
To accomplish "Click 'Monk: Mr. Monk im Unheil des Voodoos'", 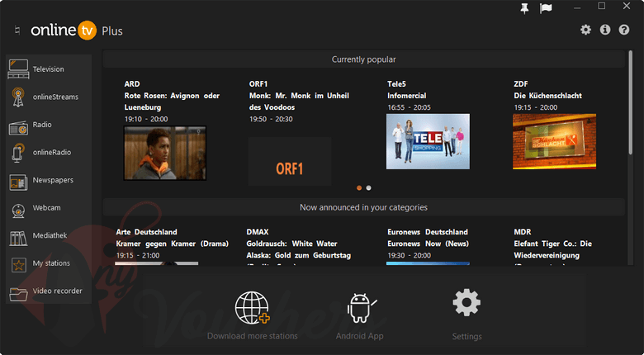I will pyautogui.click(x=299, y=102).
